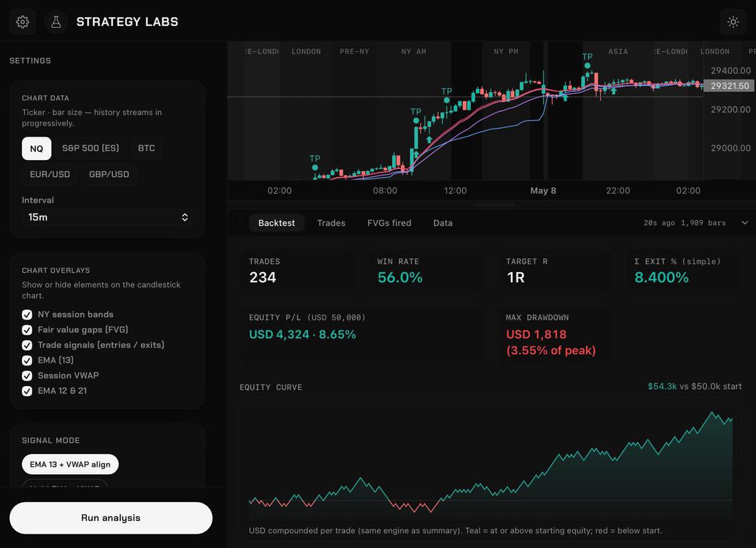Click the lab flask icon

(x=56, y=22)
